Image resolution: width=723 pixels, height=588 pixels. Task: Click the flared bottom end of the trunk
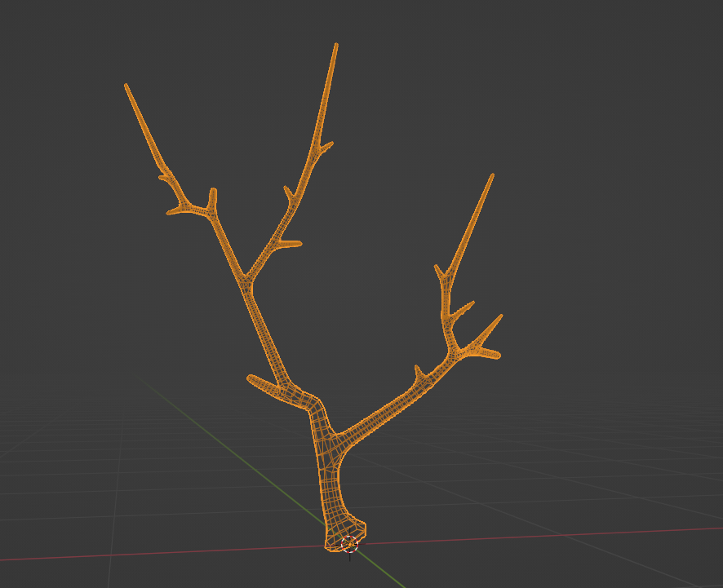pos(344,535)
